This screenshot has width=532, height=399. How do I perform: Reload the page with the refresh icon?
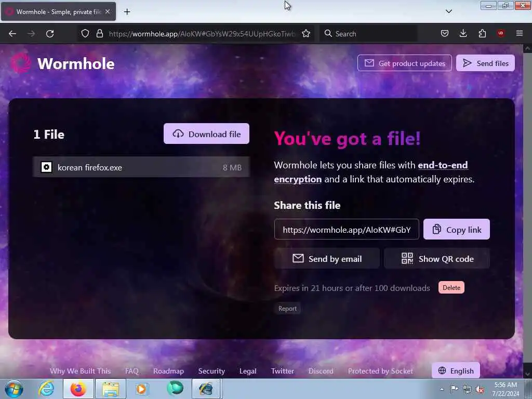50,34
